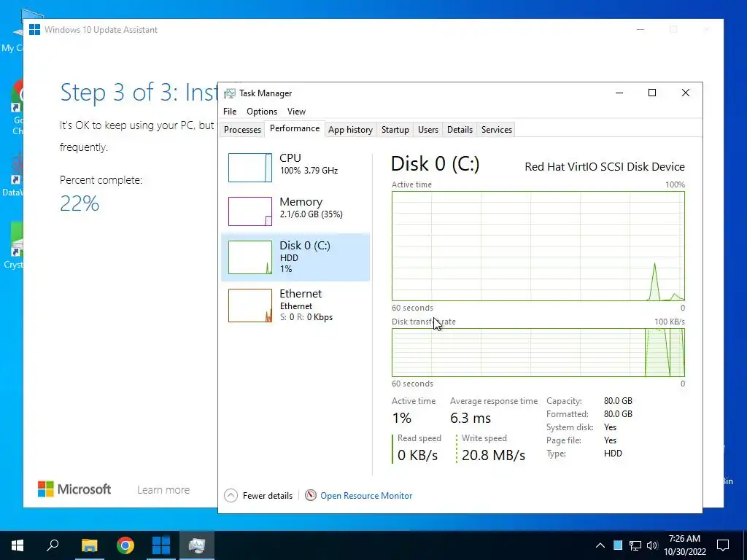
Task: Switch to the Users tab
Action: click(427, 130)
